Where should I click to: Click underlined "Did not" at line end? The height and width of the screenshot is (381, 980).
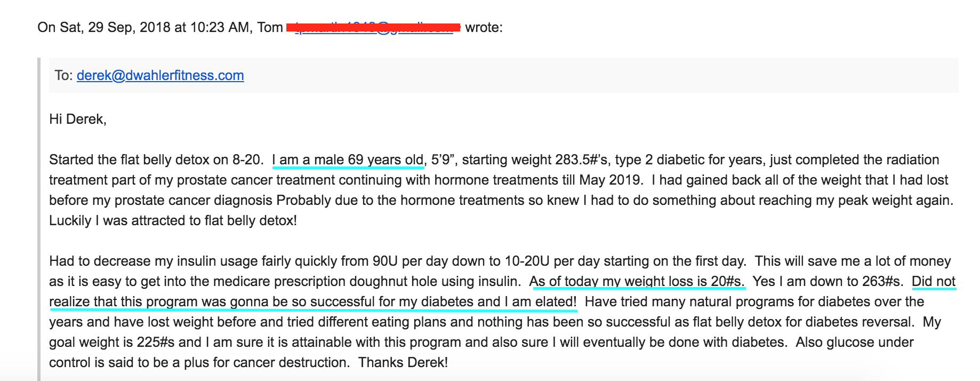pos(934,281)
